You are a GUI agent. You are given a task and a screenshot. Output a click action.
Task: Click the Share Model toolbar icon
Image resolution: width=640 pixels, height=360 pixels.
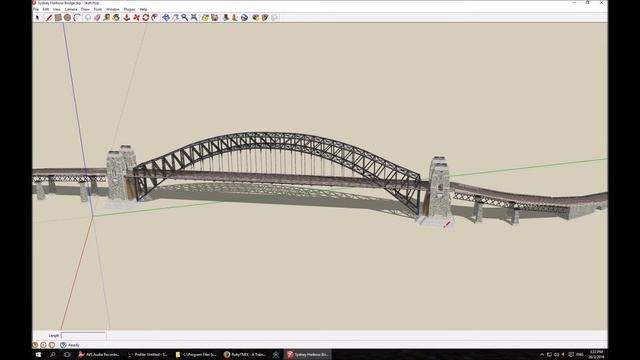point(265,18)
